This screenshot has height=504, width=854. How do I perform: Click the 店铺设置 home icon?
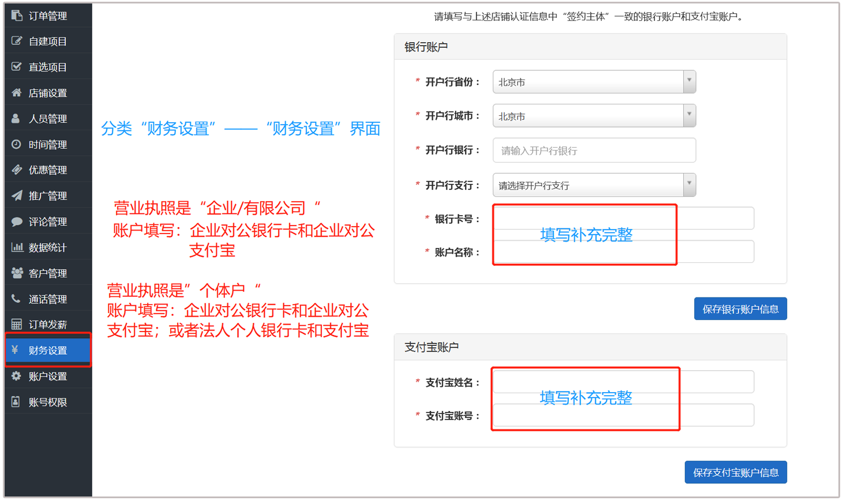click(x=17, y=93)
